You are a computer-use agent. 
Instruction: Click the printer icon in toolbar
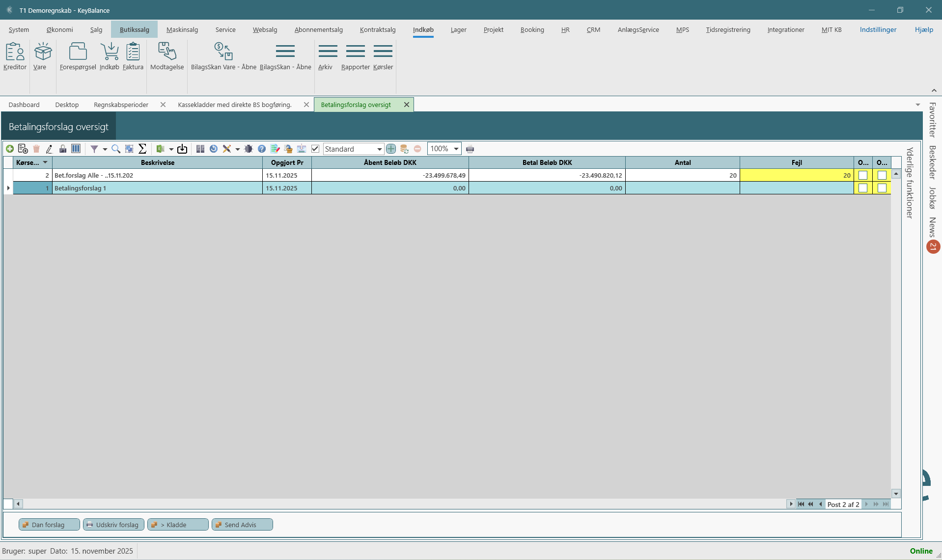pyautogui.click(x=470, y=149)
